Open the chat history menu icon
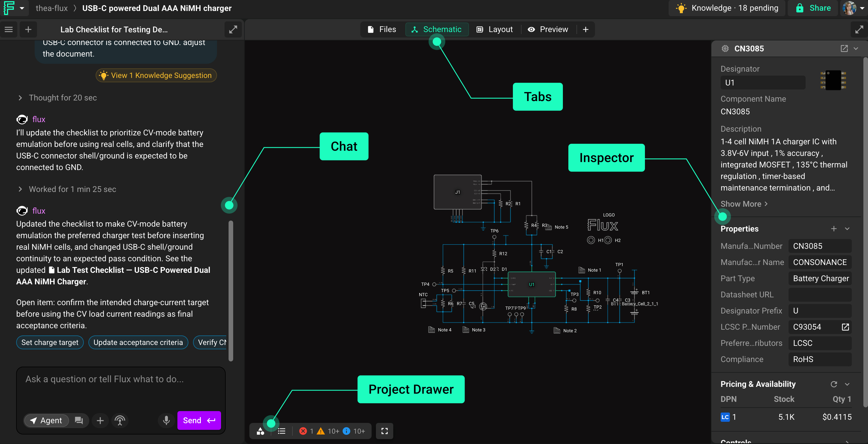 pos(9,29)
